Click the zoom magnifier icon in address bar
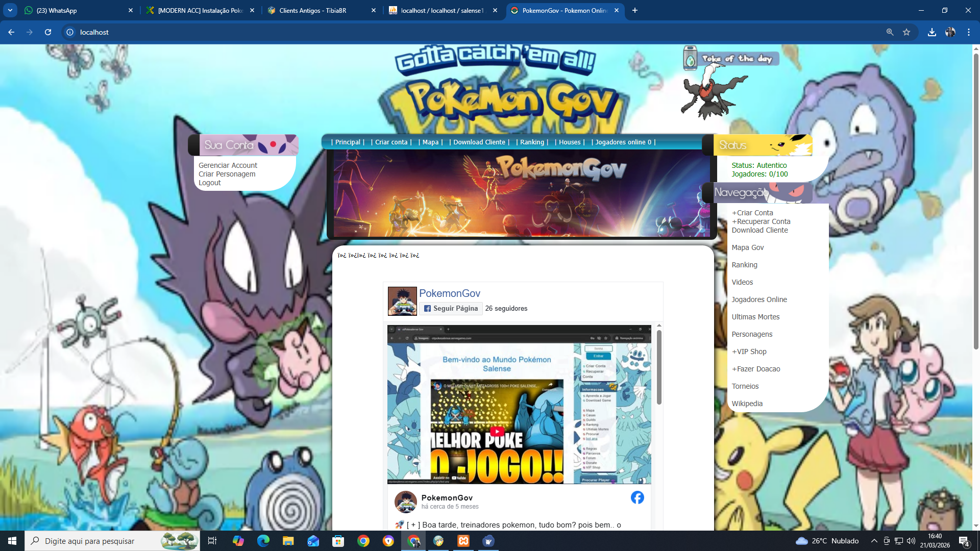This screenshot has width=980, height=551. pyautogui.click(x=890, y=32)
